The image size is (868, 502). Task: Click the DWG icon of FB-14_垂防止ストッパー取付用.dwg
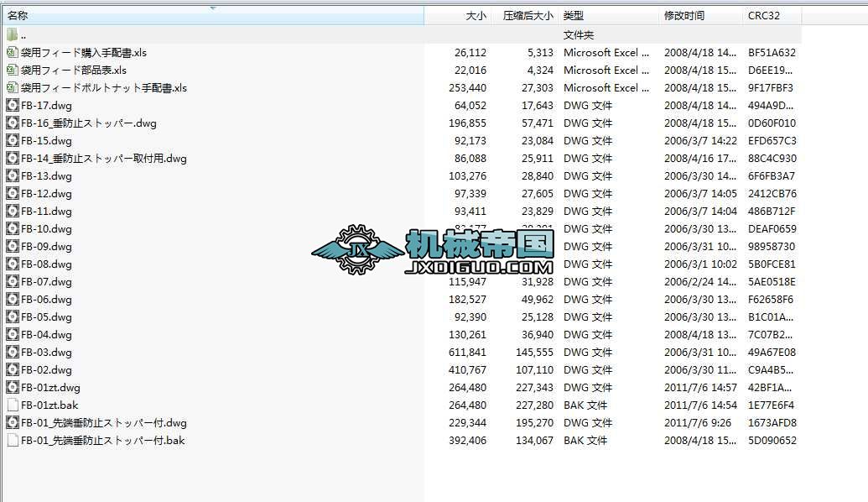coord(13,159)
